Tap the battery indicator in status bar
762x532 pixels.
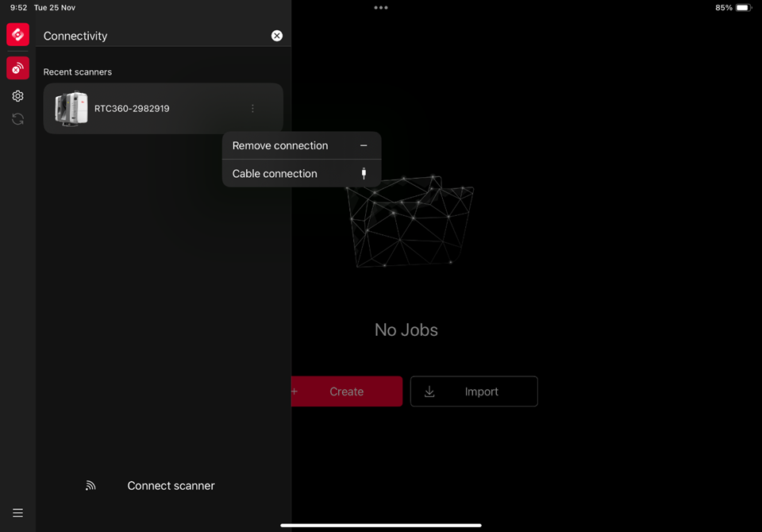point(743,8)
